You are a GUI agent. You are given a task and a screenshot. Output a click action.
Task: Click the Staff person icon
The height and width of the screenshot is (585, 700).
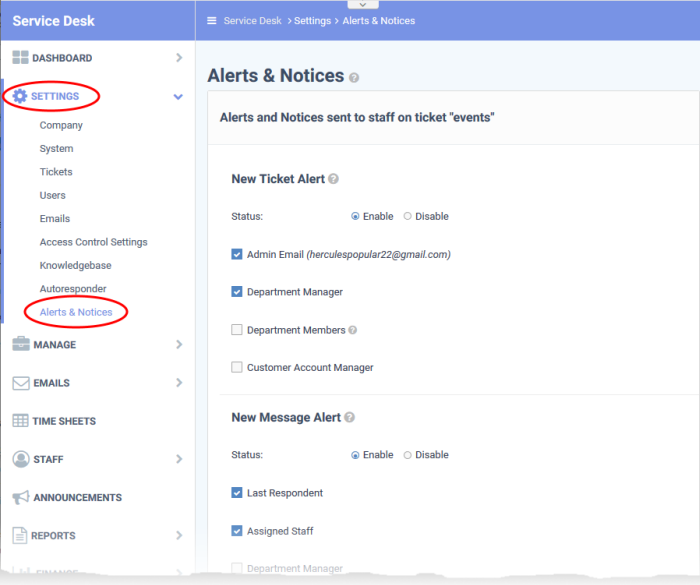[x=20, y=459]
